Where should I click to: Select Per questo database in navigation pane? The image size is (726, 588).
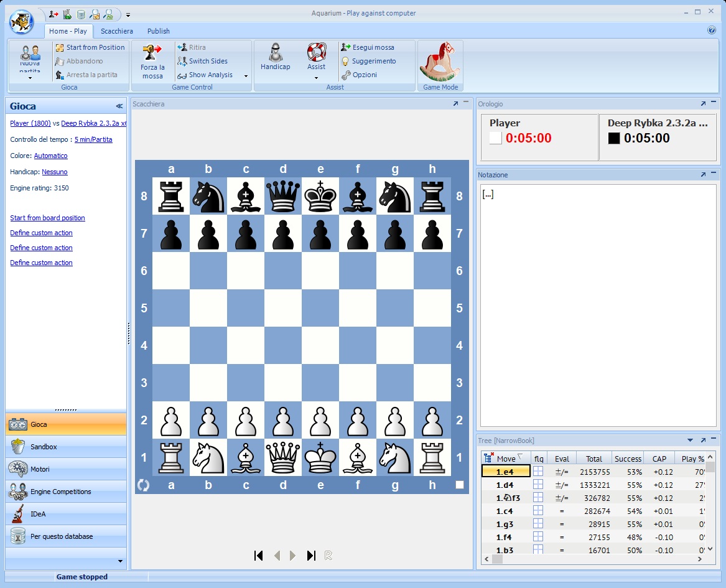point(66,536)
